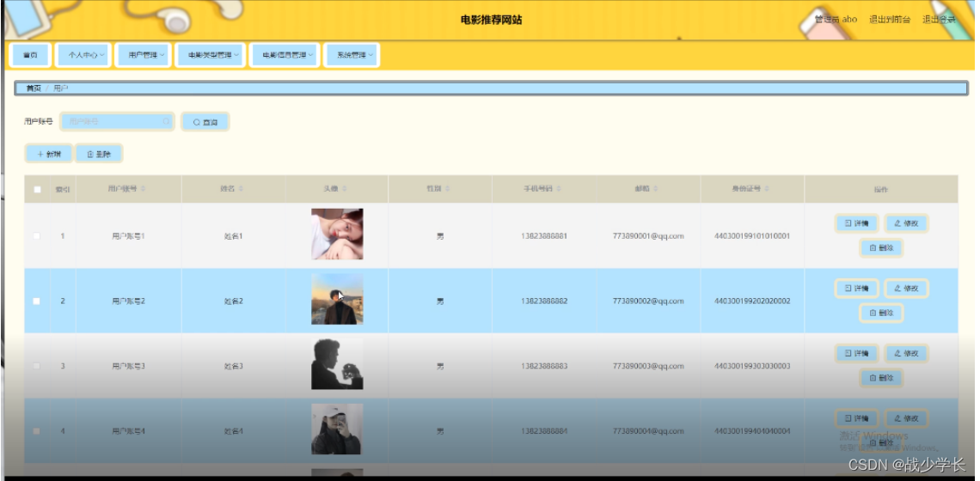The image size is (980, 481).
Task: Click 退出登录 to log out
Action: [x=940, y=20]
